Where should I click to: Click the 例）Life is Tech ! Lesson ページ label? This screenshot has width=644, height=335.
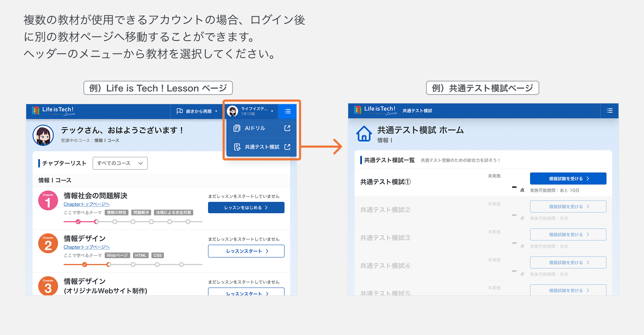(158, 88)
